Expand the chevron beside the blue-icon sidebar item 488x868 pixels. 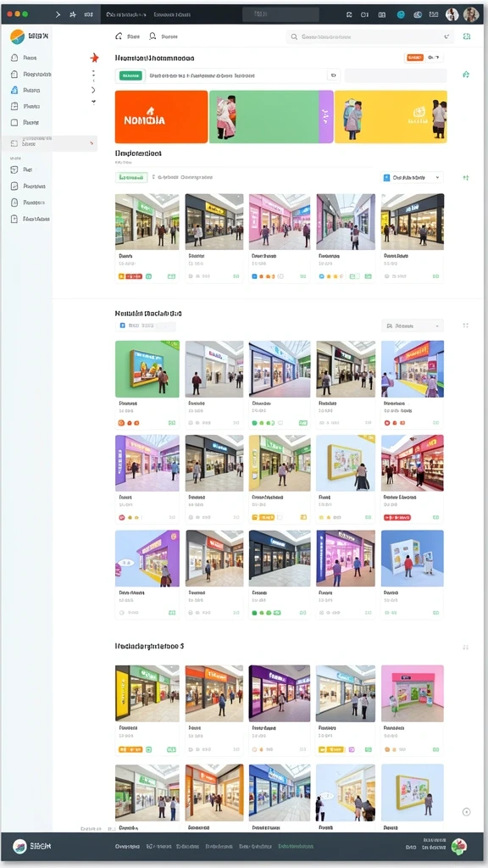93,90
